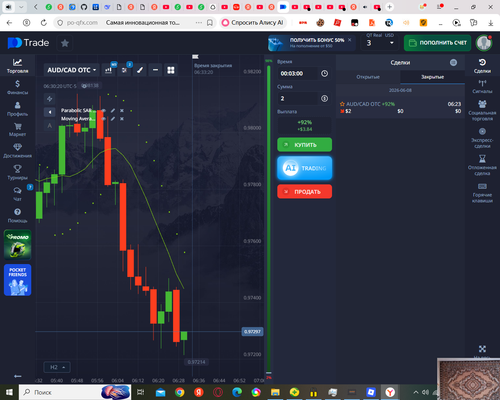Open Помощь question mark icon
The image size is (500, 400).
[17, 215]
